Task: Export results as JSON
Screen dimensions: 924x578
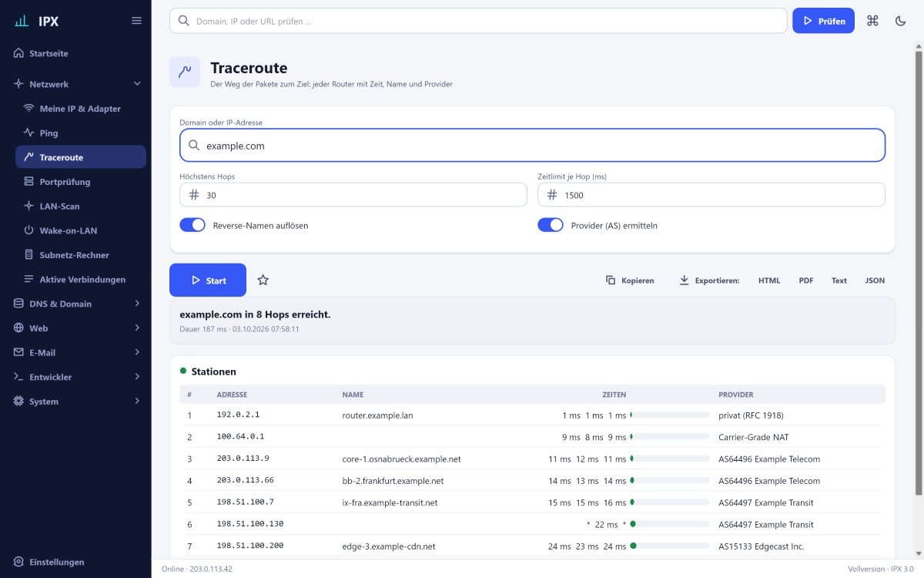Action: click(x=875, y=281)
